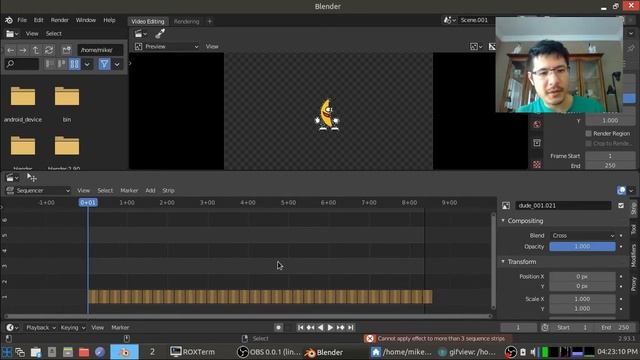Open the red render properties tab icon
The width and height of the screenshot is (640, 360).
pos(537,124)
